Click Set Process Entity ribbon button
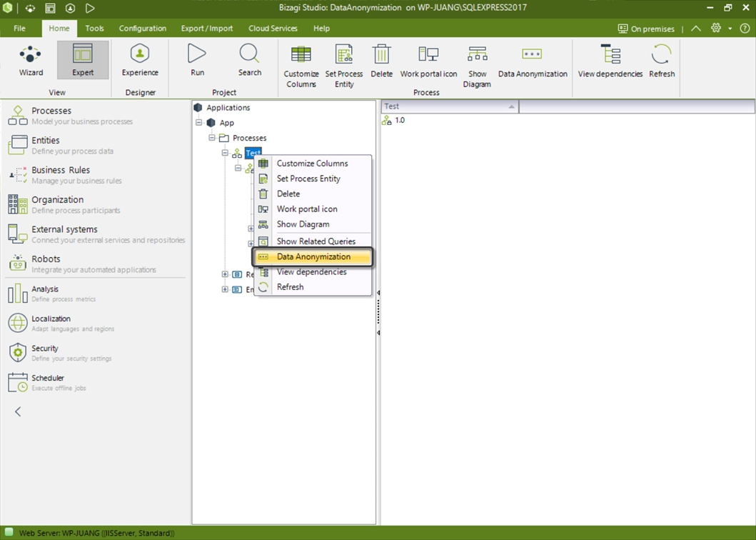This screenshot has height=540, width=756. tap(344, 66)
